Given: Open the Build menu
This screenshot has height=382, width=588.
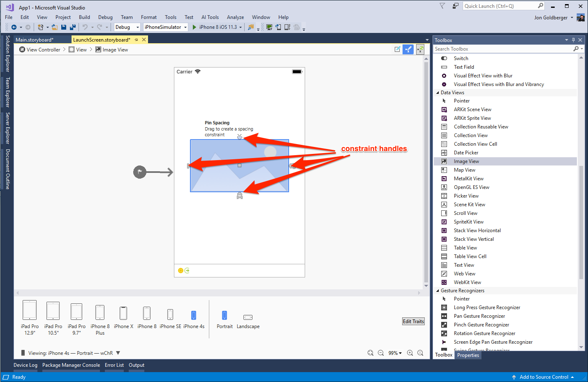Looking at the screenshot, I should point(84,17).
